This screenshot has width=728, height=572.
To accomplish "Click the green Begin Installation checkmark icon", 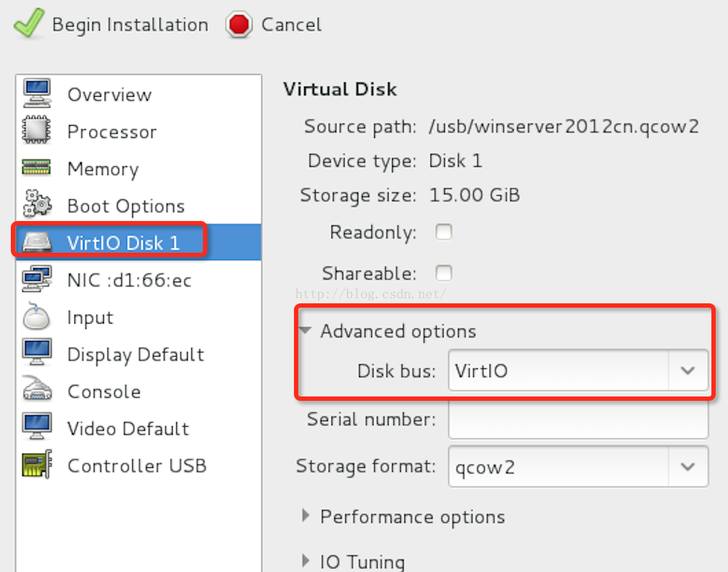I will click(29, 23).
